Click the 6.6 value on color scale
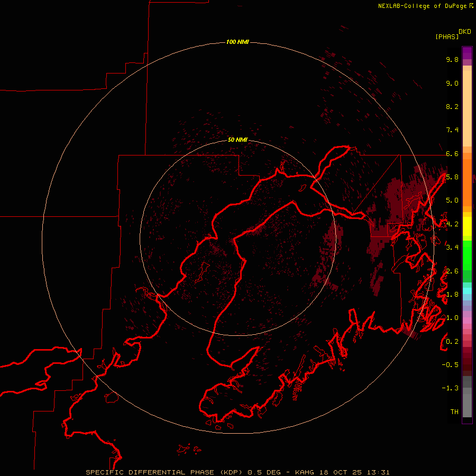476x476 pixels. coord(452,153)
